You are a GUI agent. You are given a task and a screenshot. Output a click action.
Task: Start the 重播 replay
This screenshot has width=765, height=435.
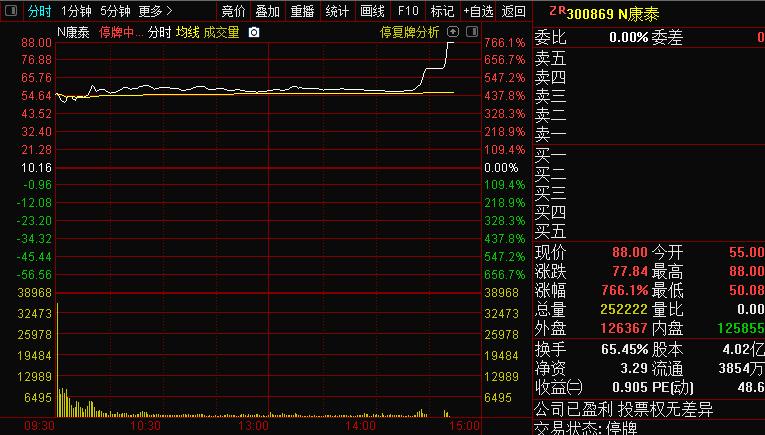(x=302, y=11)
